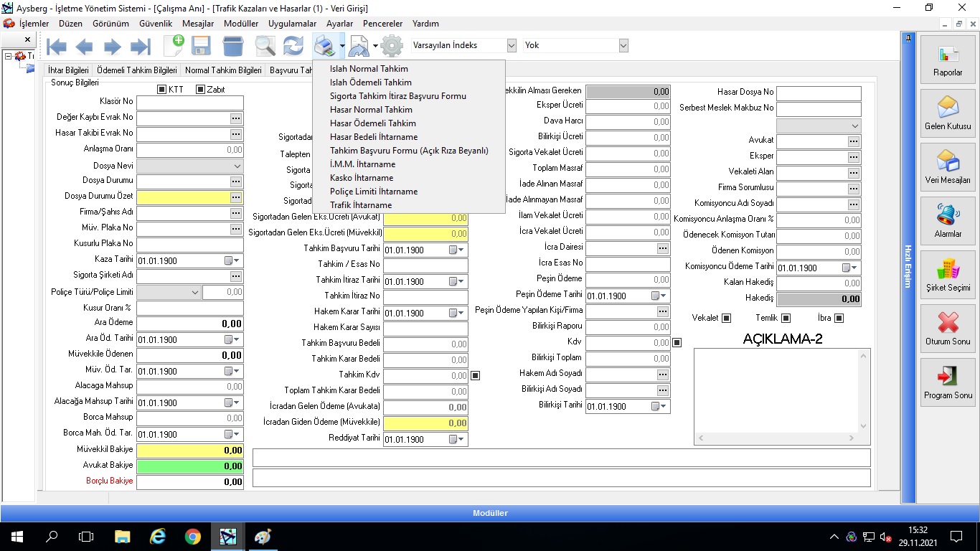Click the new record icon

point(174,46)
